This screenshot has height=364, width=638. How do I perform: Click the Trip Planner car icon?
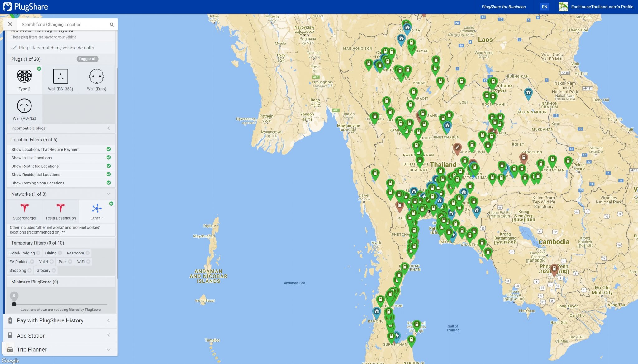pyautogui.click(x=10, y=349)
